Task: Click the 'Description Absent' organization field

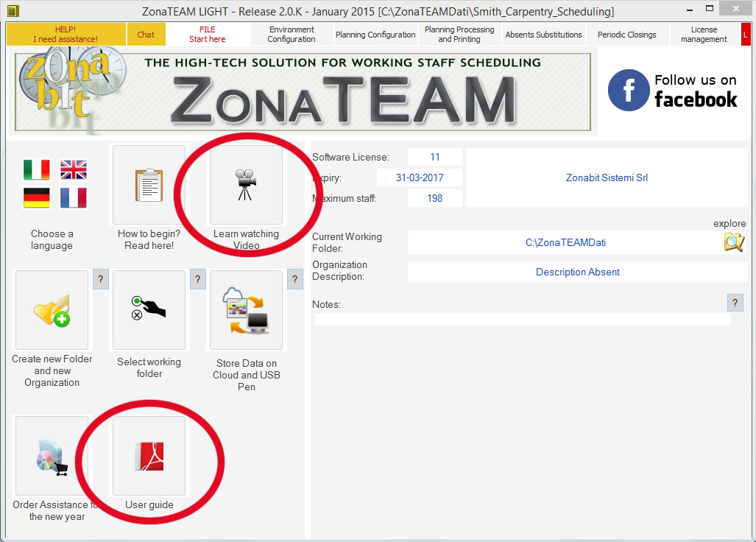Action: coord(578,272)
